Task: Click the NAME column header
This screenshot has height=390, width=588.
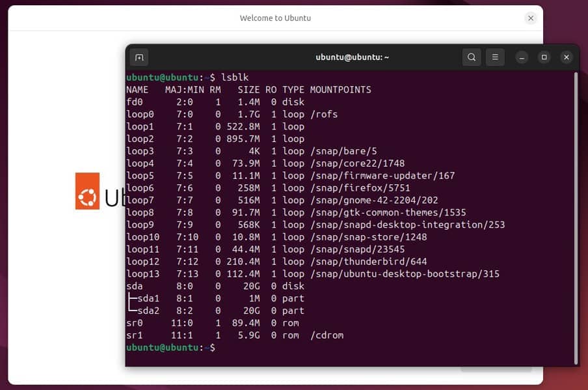Action: [137, 89]
